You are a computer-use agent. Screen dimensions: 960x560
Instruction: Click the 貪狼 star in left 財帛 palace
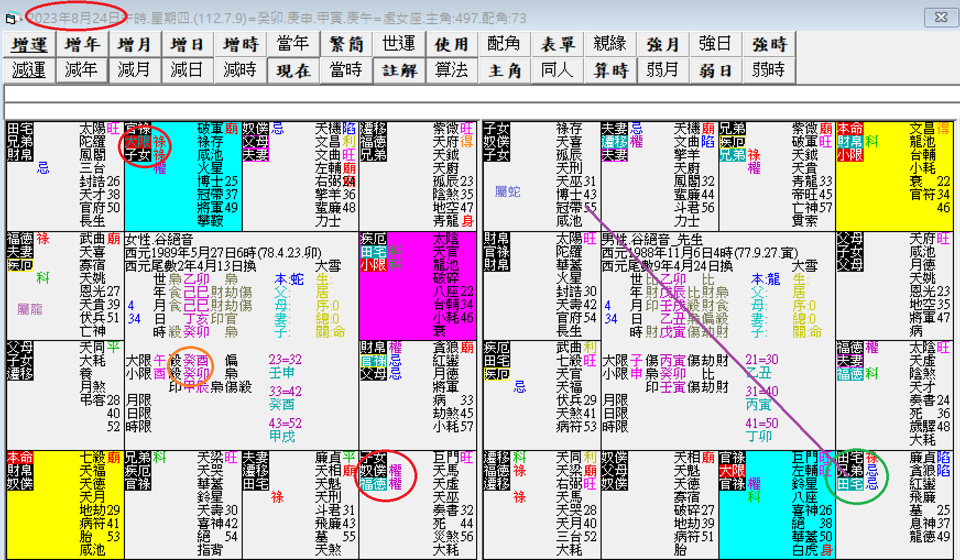tap(446, 348)
